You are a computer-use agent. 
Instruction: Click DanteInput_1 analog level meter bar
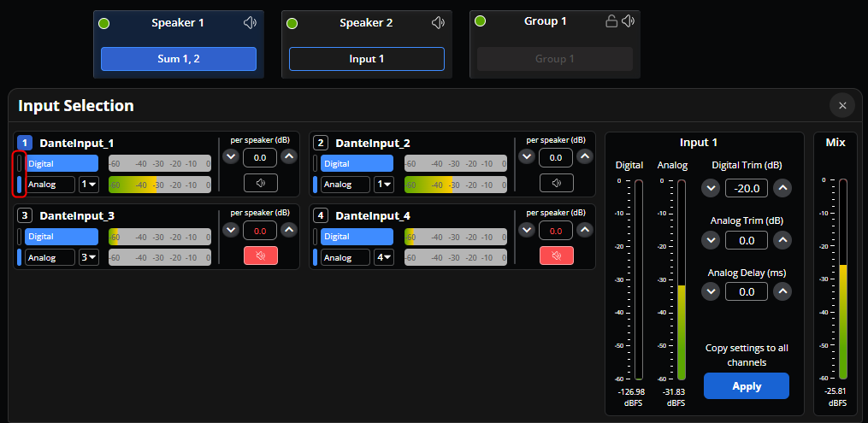pyautogui.click(x=160, y=184)
